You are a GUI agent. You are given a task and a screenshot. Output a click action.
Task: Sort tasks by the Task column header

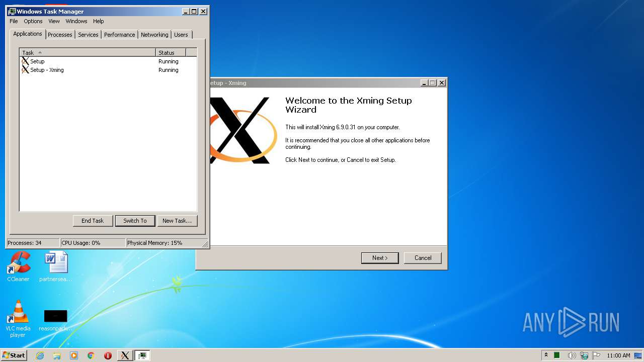(88, 52)
